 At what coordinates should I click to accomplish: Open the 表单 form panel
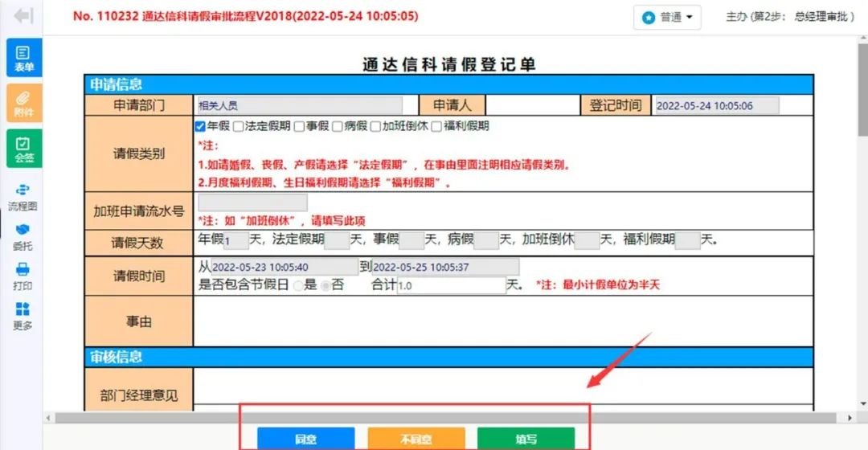[24, 58]
